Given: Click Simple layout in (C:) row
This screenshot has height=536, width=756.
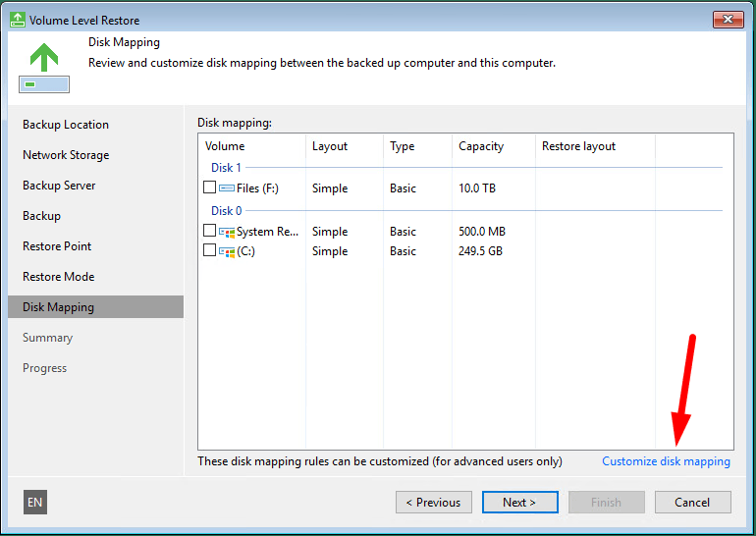Looking at the screenshot, I should pos(330,251).
